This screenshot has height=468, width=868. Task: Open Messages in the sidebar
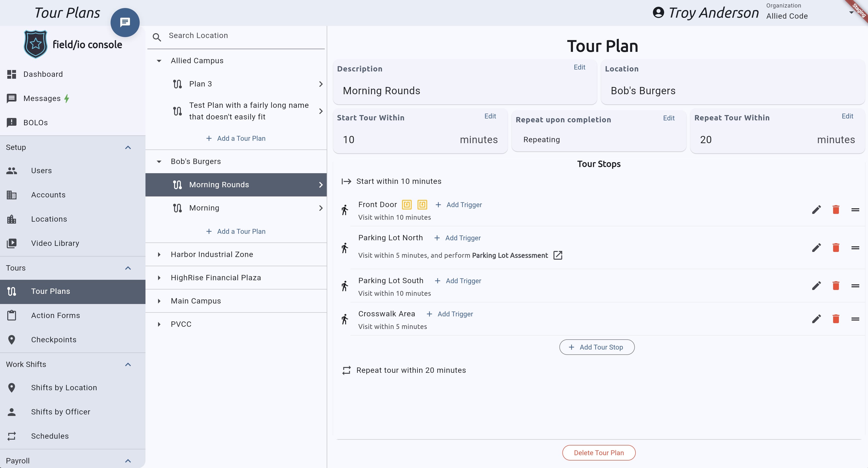point(73,98)
